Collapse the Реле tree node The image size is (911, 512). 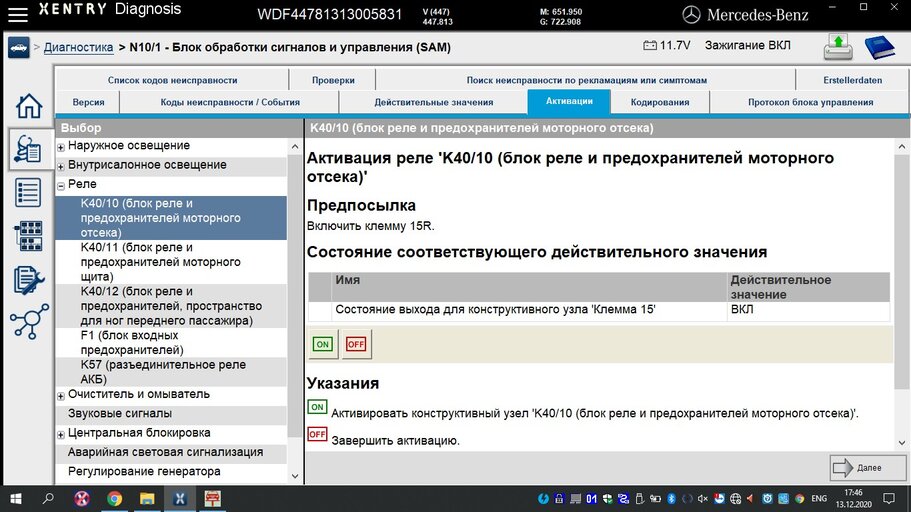(x=61, y=185)
